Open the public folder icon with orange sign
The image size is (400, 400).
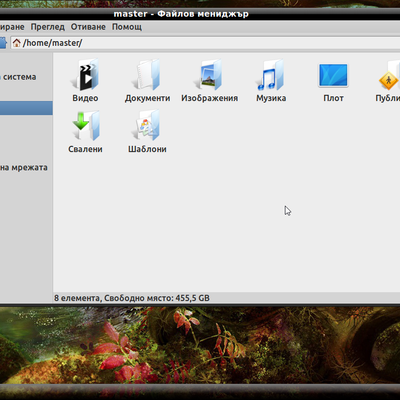[389, 75]
